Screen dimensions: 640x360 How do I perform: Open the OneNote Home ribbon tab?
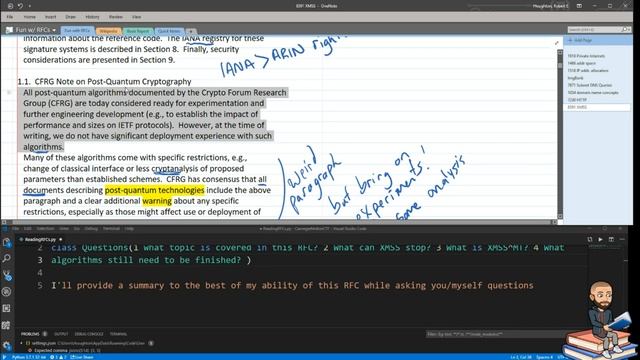coord(29,17)
